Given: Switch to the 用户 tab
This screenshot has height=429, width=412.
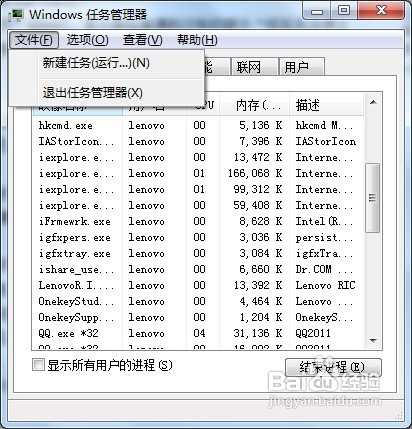Looking at the screenshot, I should tap(302, 67).
